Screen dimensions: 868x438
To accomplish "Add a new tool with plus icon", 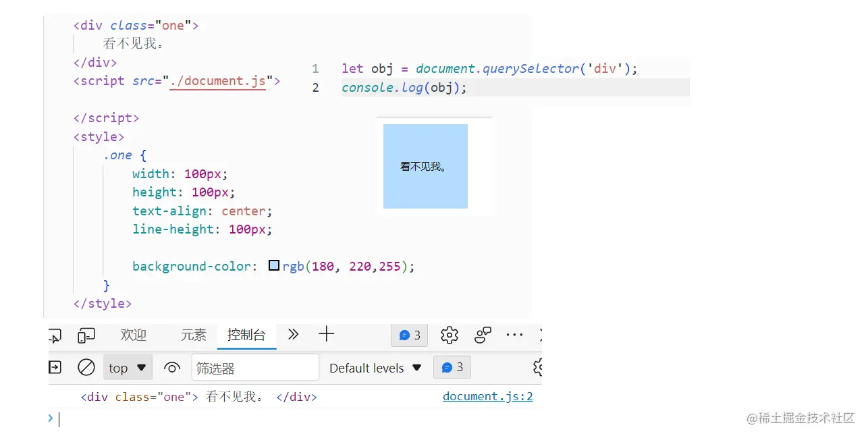I will pyautogui.click(x=326, y=334).
